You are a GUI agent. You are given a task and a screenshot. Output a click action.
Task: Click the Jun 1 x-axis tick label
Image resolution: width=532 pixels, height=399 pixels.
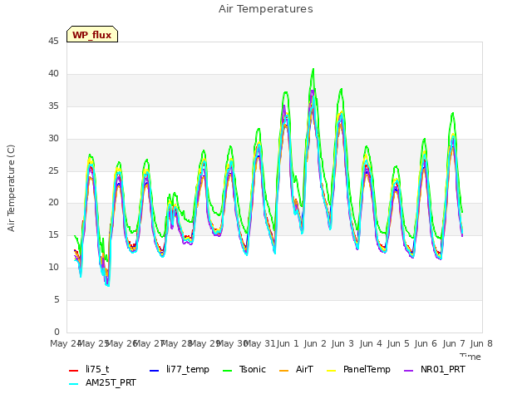pos(288,343)
